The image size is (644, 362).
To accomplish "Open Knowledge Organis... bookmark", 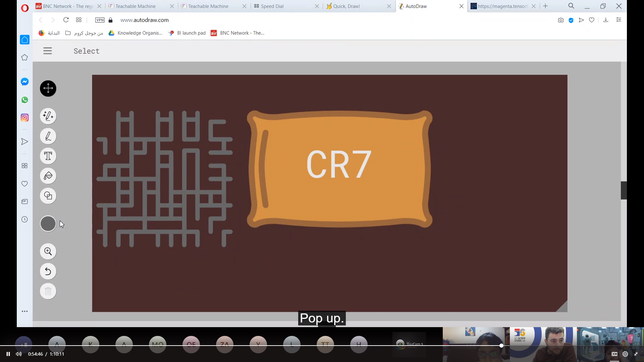I will coord(136,33).
